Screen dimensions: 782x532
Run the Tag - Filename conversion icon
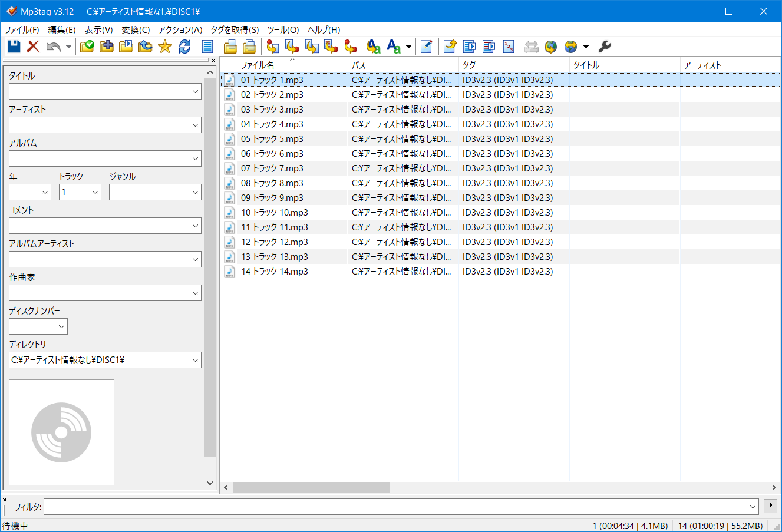273,47
